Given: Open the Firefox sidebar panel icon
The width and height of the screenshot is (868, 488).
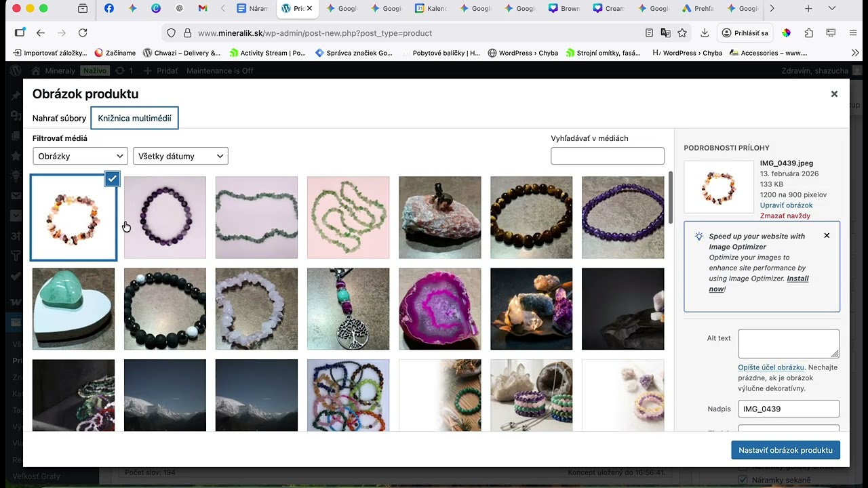Looking at the screenshot, I should pyautogui.click(x=20, y=33).
